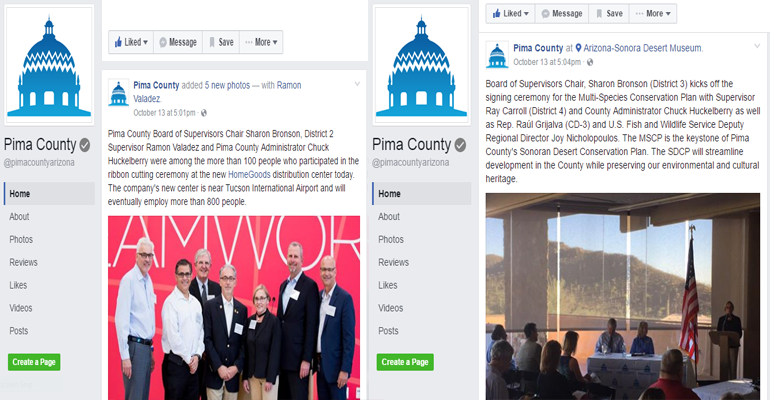Toggle Save on the left page
The width and height of the screenshot is (770, 400).
click(221, 42)
